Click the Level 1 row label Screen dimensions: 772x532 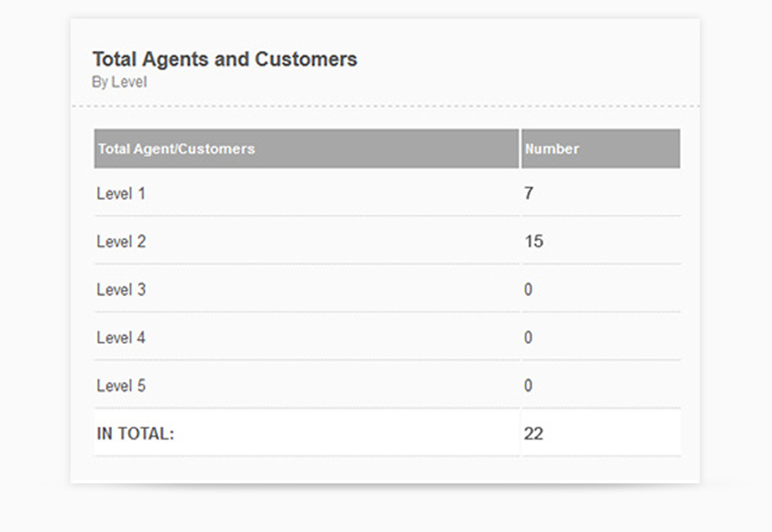[x=121, y=194]
